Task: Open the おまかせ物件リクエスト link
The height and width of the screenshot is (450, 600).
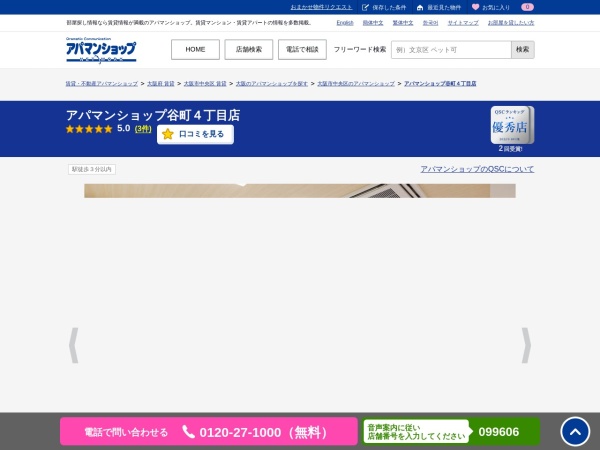Action: pyautogui.click(x=321, y=7)
